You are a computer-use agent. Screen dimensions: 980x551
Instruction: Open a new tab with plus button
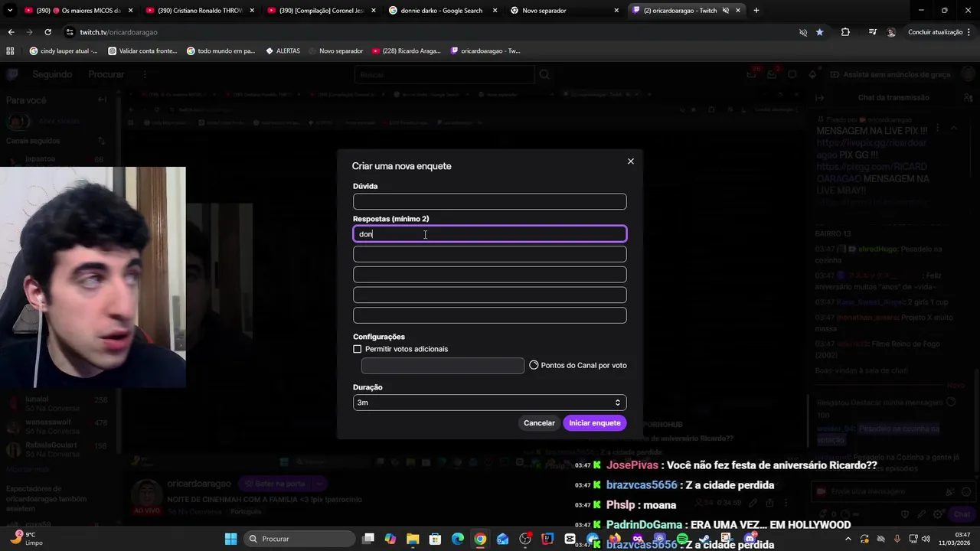tap(756, 11)
